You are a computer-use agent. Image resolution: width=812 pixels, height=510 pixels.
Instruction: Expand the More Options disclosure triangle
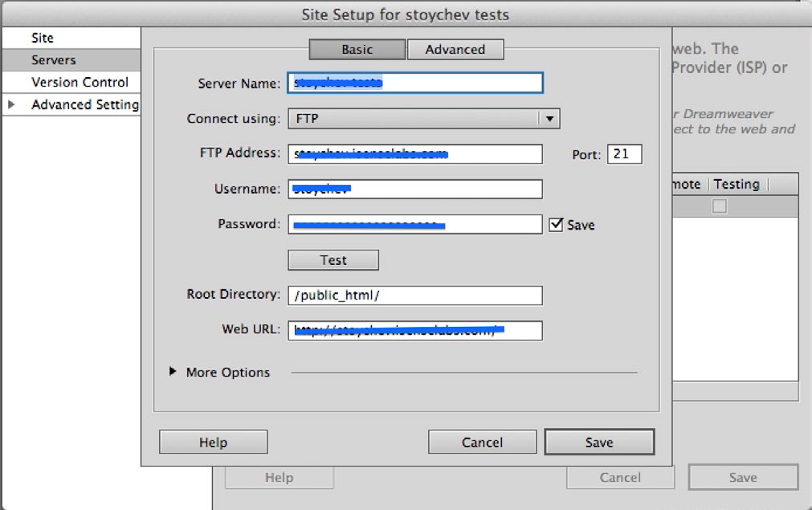tap(173, 371)
